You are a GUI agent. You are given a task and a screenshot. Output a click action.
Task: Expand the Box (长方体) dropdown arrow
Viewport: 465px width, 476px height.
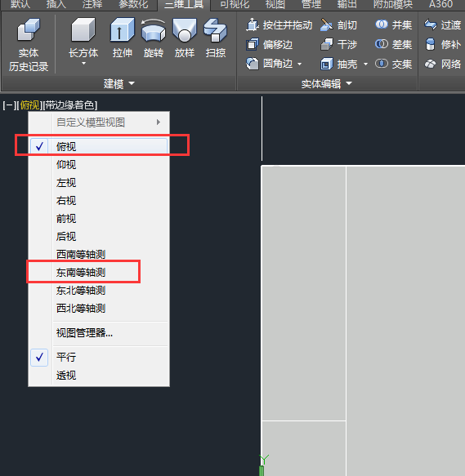(x=83, y=64)
